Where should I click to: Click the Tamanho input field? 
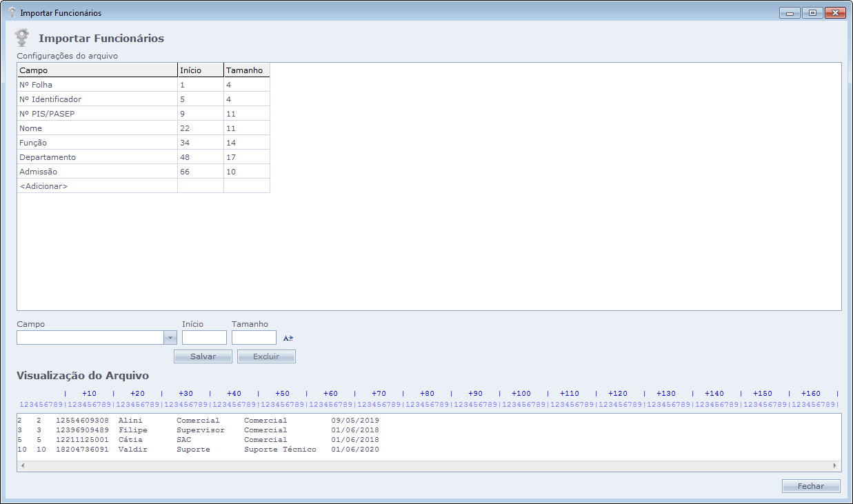click(254, 338)
